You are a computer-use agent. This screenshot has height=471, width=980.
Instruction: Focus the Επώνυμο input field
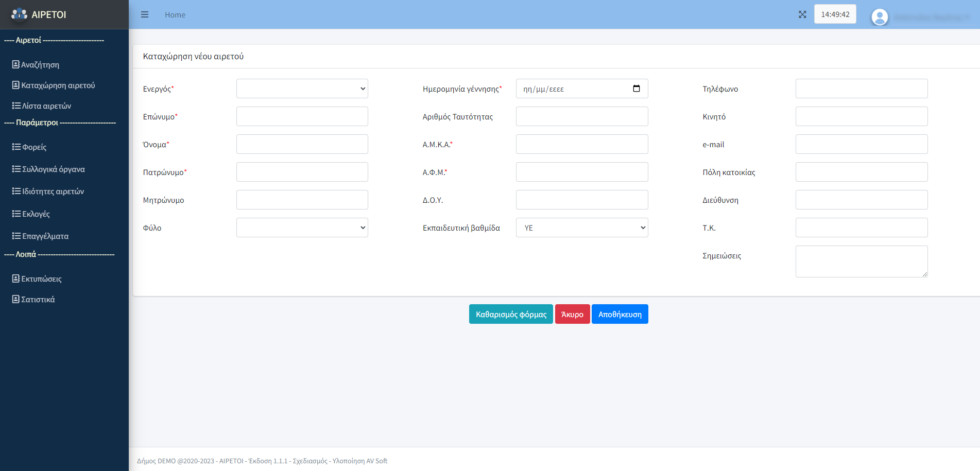302,116
